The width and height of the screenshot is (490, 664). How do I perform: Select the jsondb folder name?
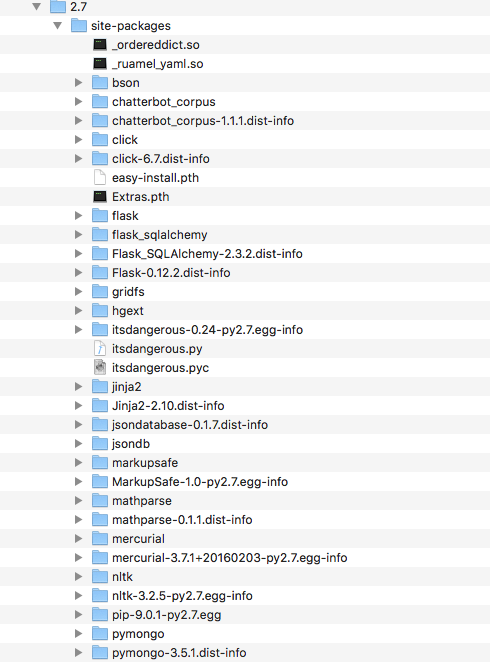pyautogui.click(x=131, y=443)
